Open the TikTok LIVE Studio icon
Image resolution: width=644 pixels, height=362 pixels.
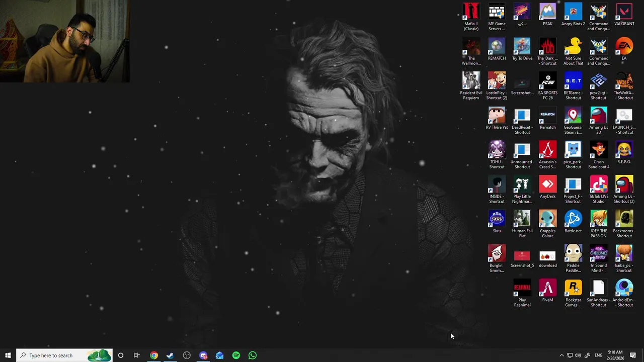click(598, 189)
